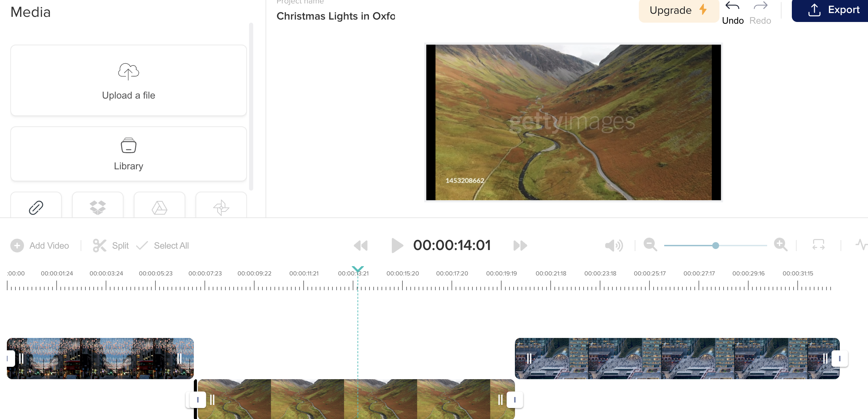The height and width of the screenshot is (419, 868).
Task: Edit the project name field
Action: (x=336, y=16)
